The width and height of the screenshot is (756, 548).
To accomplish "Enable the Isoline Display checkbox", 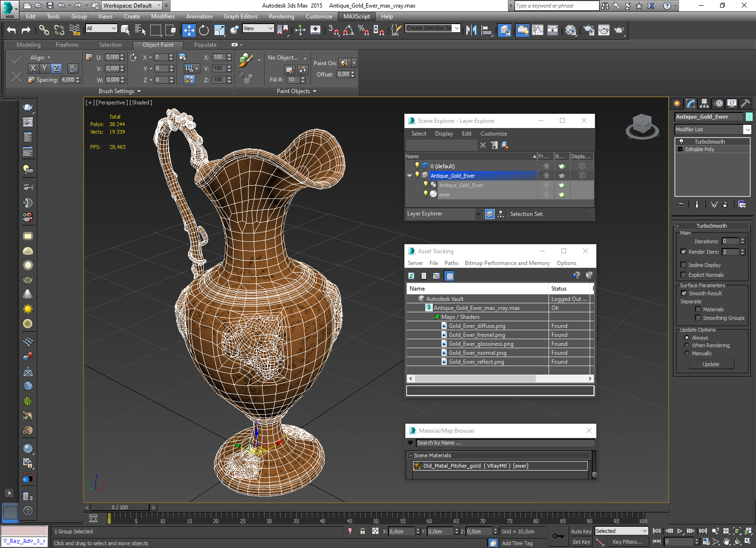I will [683, 265].
